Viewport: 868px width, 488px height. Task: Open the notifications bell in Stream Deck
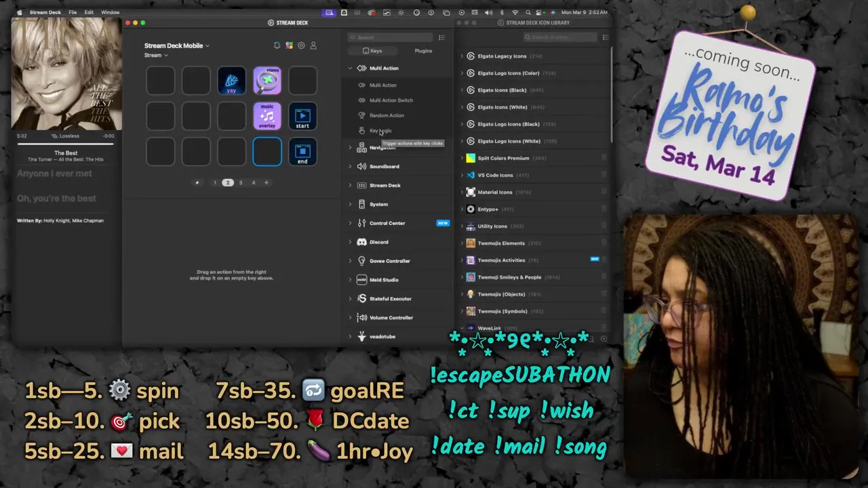[277, 45]
